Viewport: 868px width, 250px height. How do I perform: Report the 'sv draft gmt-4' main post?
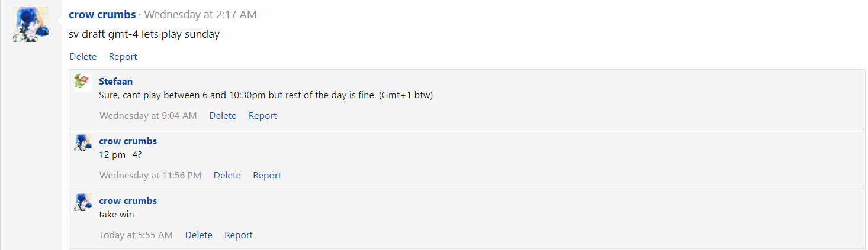coord(123,57)
